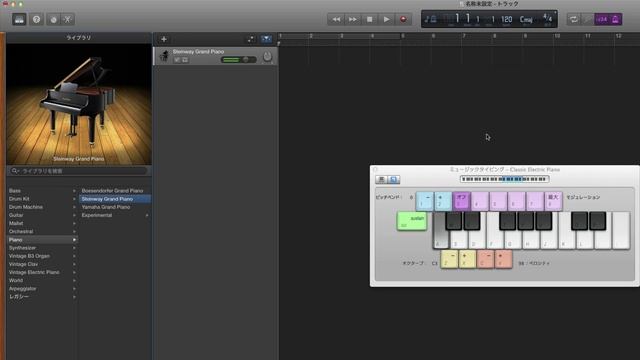The image size is (640, 360).
Task: Click the octave range mini keyboard overview
Action: [504, 179]
